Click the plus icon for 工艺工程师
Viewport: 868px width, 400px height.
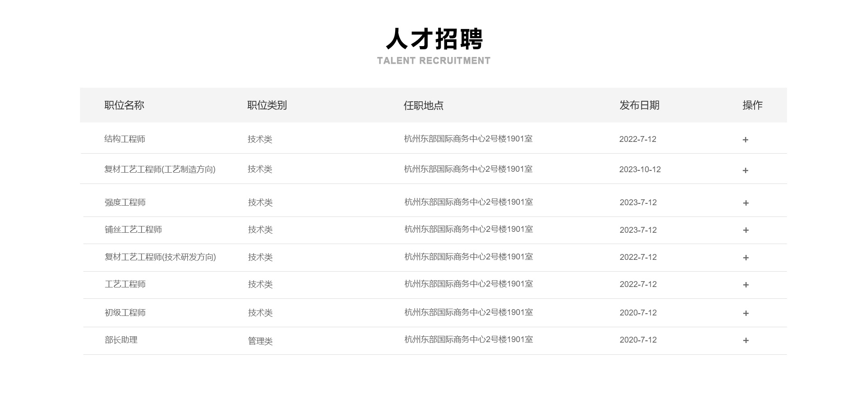(x=746, y=285)
